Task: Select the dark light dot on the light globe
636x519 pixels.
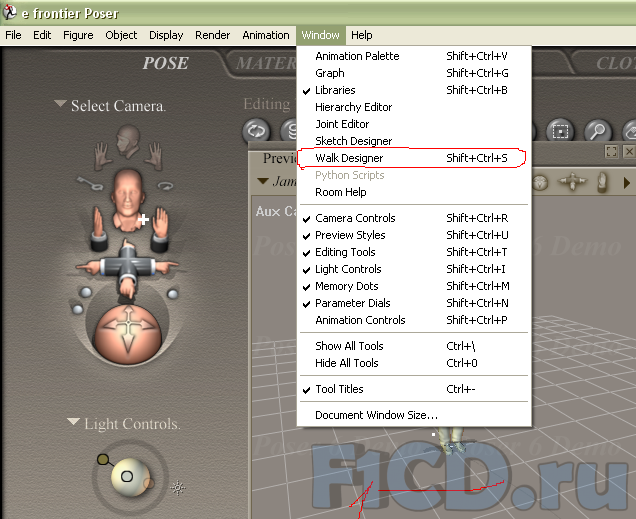Action: [x=103, y=459]
